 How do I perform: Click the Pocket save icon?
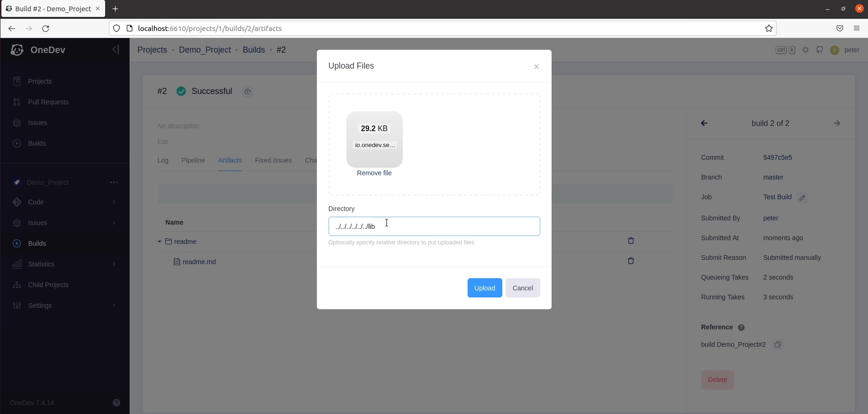pyautogui.click(x=840, y=28)
